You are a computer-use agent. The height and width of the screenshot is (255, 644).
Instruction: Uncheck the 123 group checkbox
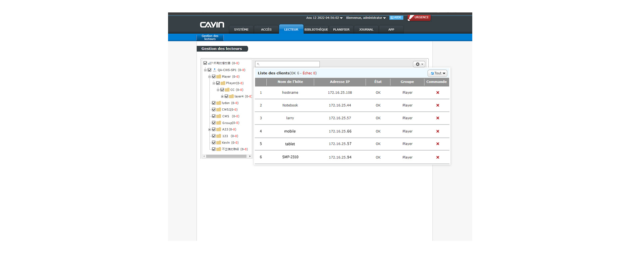[214, 136]
